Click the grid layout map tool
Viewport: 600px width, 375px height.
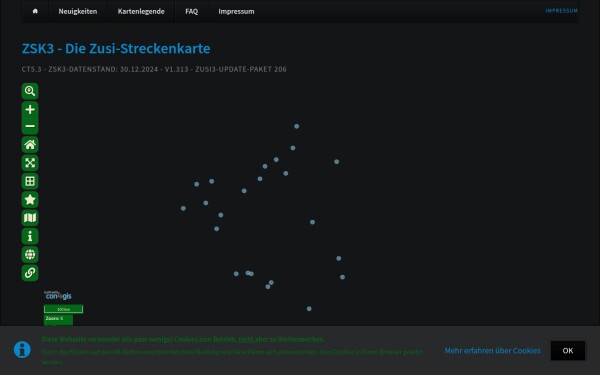[30, 181]
